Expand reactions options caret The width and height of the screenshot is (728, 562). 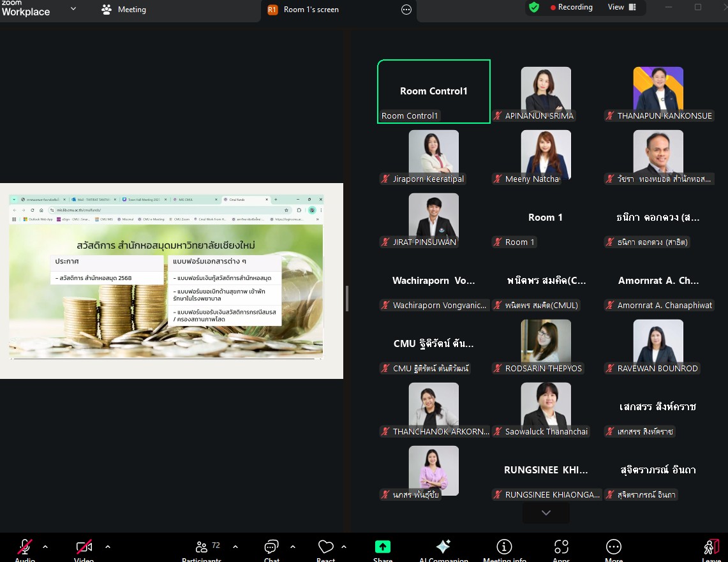coord(343,547)
